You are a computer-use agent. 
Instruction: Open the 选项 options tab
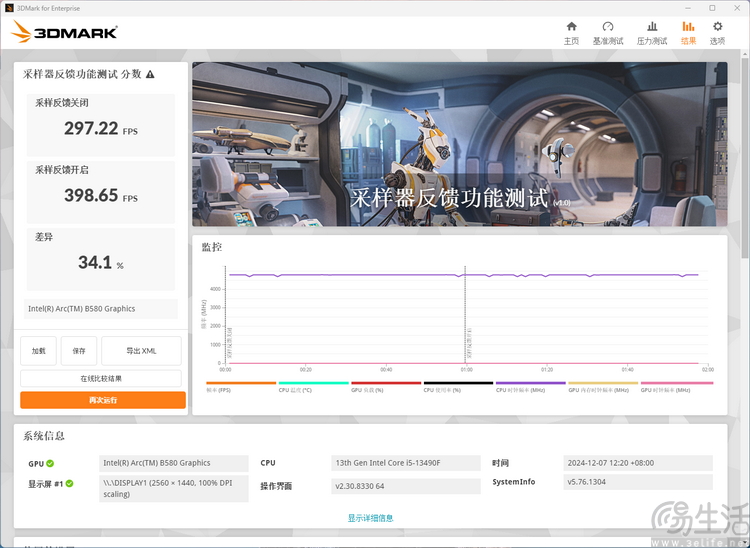tap(717, 33)
